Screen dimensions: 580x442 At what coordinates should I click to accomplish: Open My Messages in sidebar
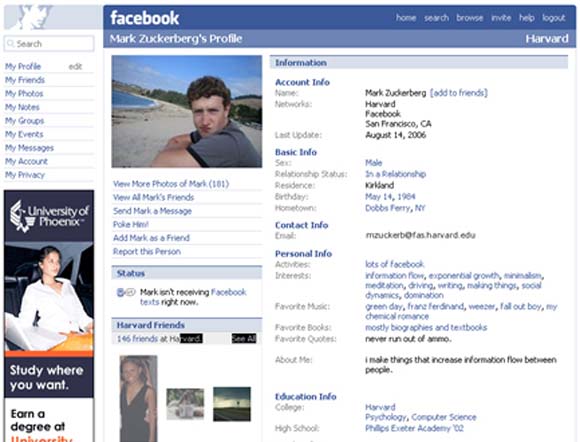pyautogui.click(x=29, y=148)
